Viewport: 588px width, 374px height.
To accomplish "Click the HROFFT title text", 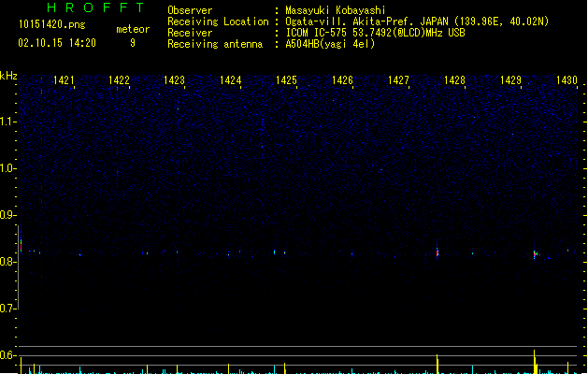I will click(x=95, y=7).
